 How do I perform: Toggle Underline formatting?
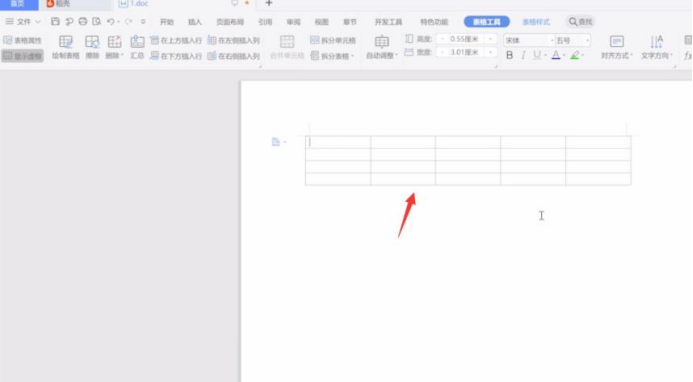[537, 55]
